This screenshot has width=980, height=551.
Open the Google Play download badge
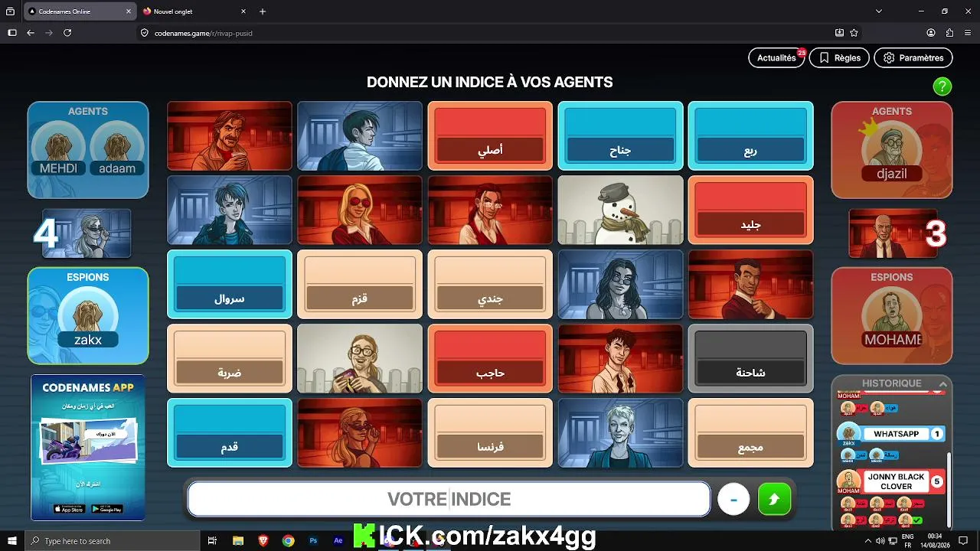107,509
